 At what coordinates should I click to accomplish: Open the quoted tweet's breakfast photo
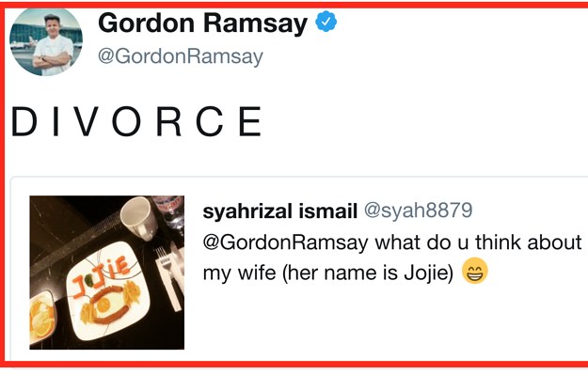click(x=107, y=273)
